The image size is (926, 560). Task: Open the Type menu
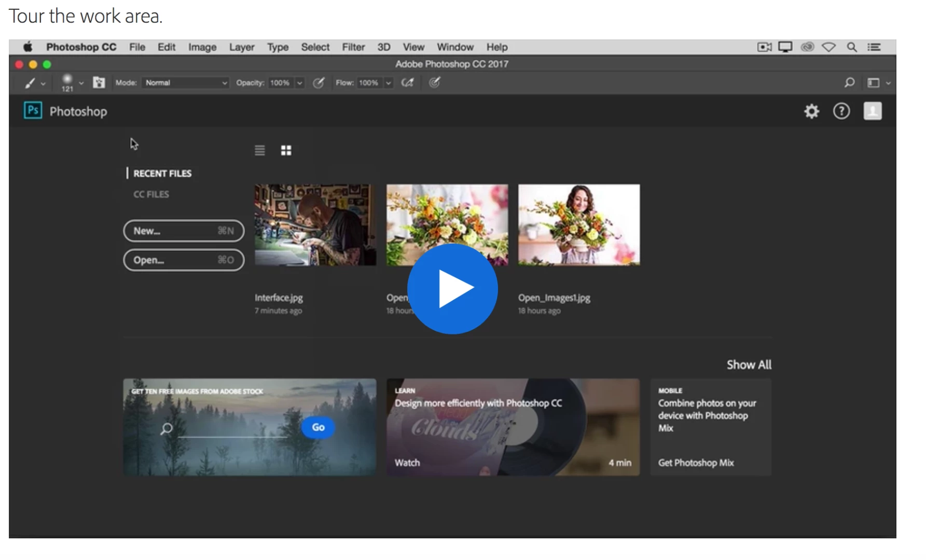coord(278,47)
